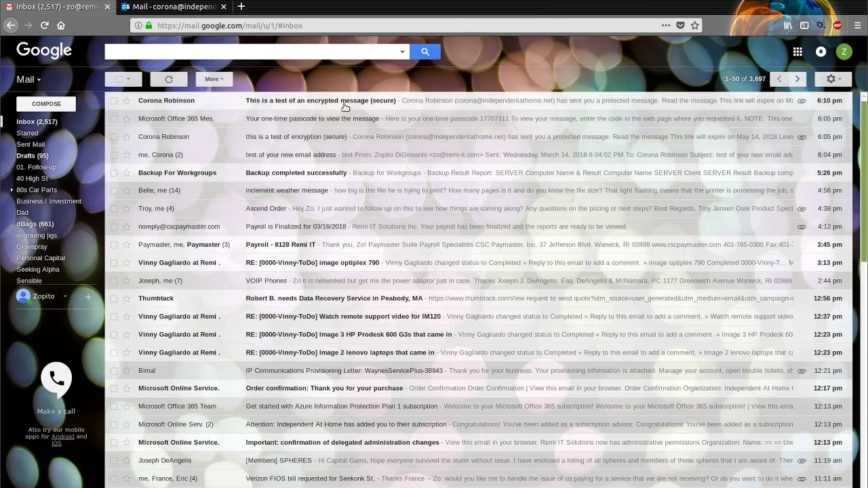Open the Sent Mail folder
This screenshot has height=488, width=868.
click(31, 144)
